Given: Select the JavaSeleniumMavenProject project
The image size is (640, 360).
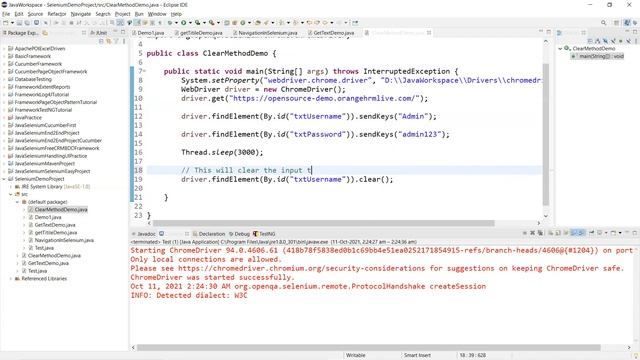Looking at the screenshot, I should pyautogui.click(x=44, y=164).
